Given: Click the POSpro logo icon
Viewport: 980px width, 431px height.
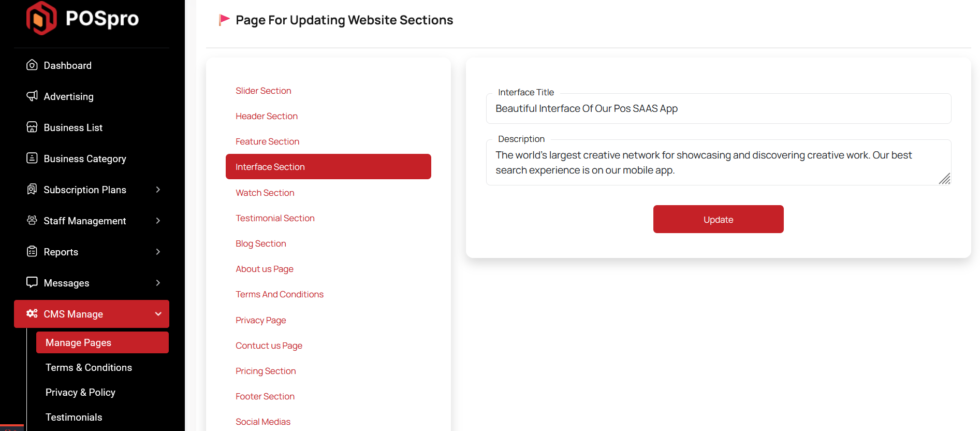Looking at the screenshot, I should [41, 19].
